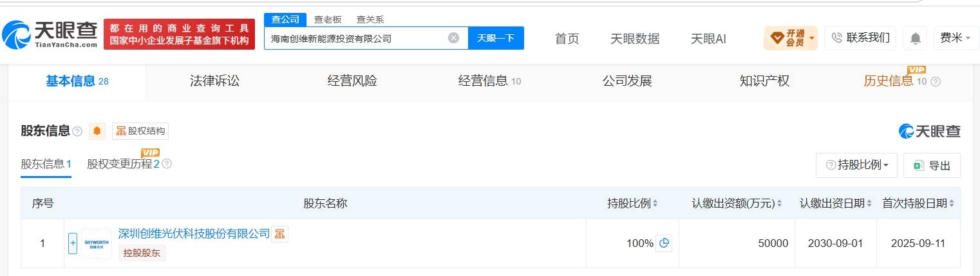Open pie chart icon next to 100%
Viewport: 980px width, 276px height.
click(x=664, y=243)
